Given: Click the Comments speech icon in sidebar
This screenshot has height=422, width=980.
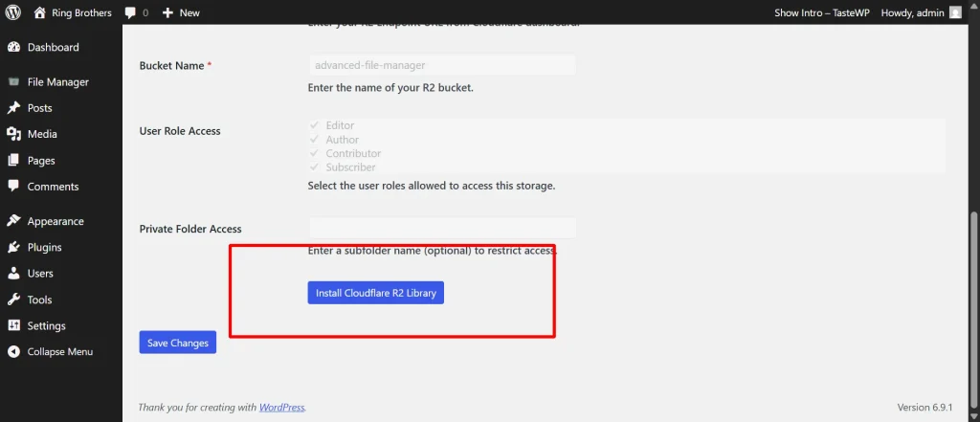Looking at the screenshot, I should [13, 187].
